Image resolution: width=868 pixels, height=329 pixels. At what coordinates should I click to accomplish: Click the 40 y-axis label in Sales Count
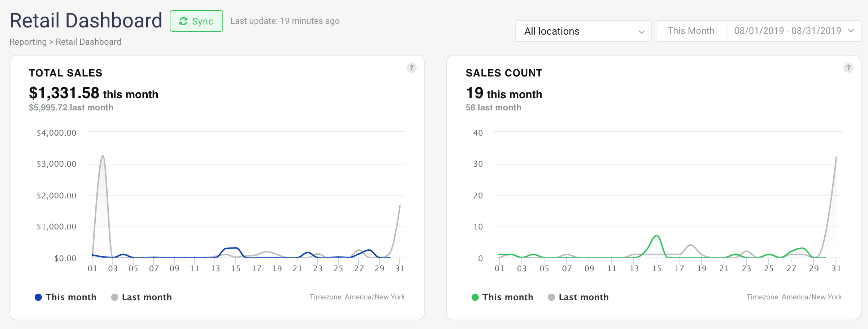coord(478,133)
